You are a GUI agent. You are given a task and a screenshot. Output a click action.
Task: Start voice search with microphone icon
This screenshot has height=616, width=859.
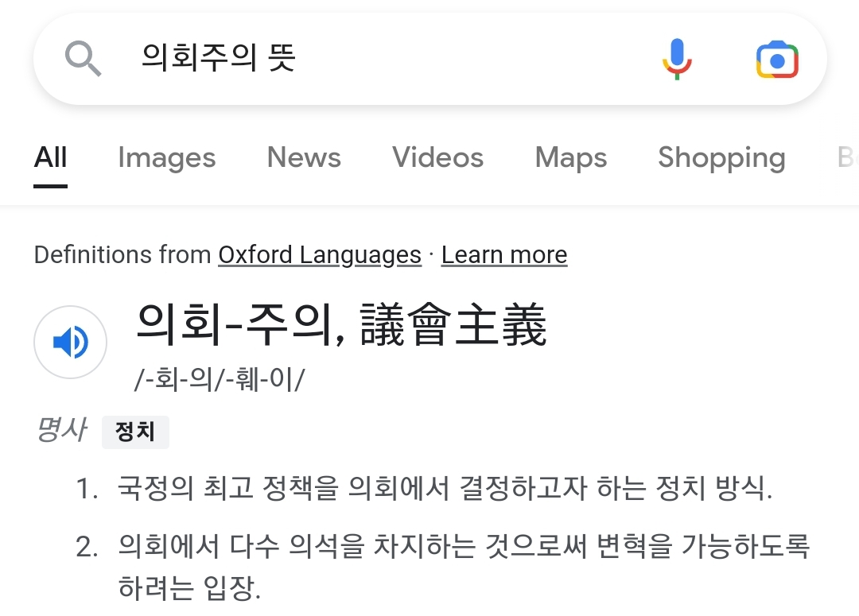677,60
